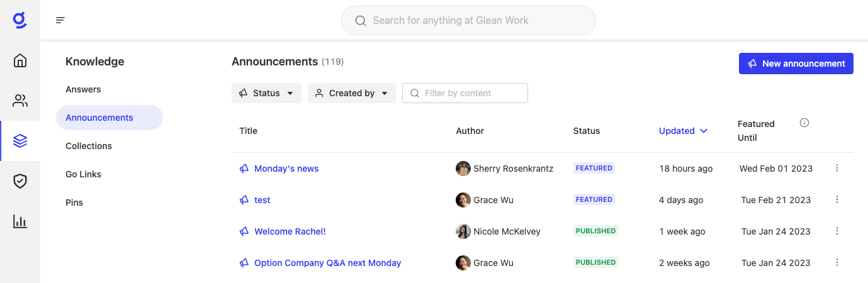Click the New announcement button
The height and width of the screenshot is (283, 868).
click(x=796, y=64)
